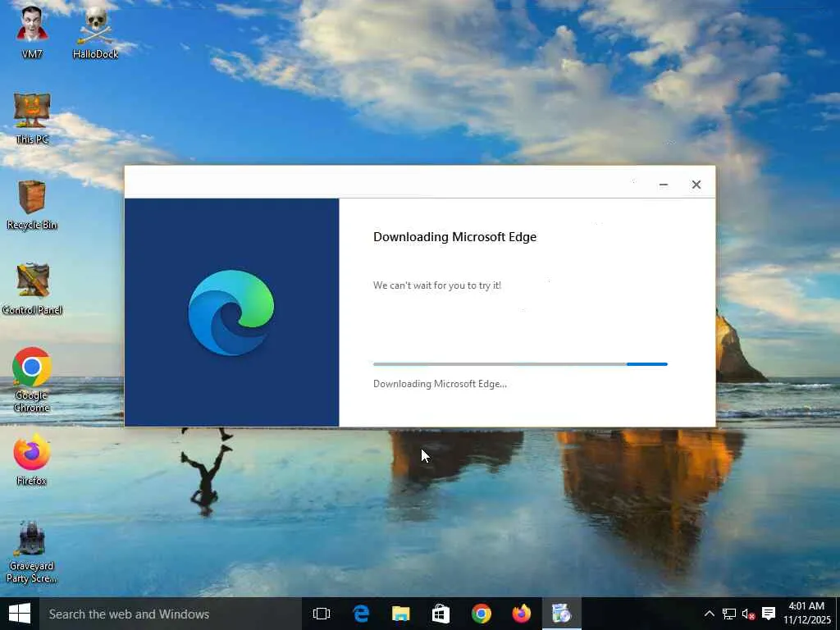Click the 'Downloading Microsoft Edge...' status text
The width and height of the screenshot is (840, 630).
[440, 384]
